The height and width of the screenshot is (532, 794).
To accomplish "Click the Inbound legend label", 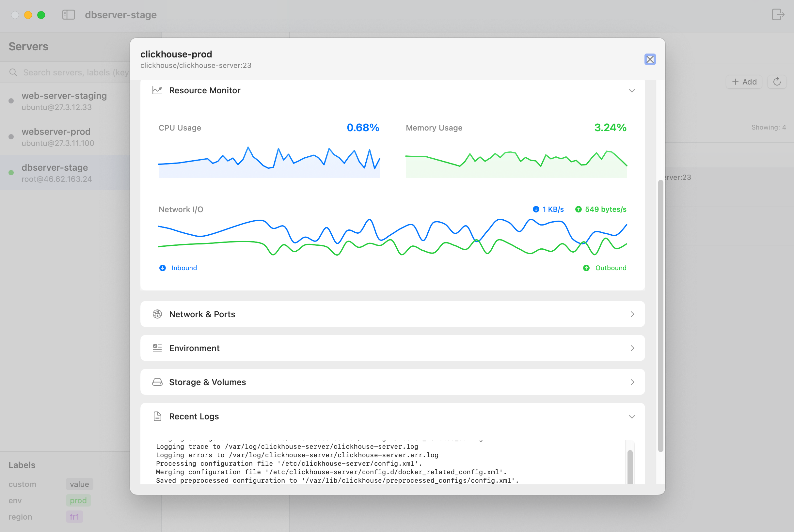I will coord(184,268).
